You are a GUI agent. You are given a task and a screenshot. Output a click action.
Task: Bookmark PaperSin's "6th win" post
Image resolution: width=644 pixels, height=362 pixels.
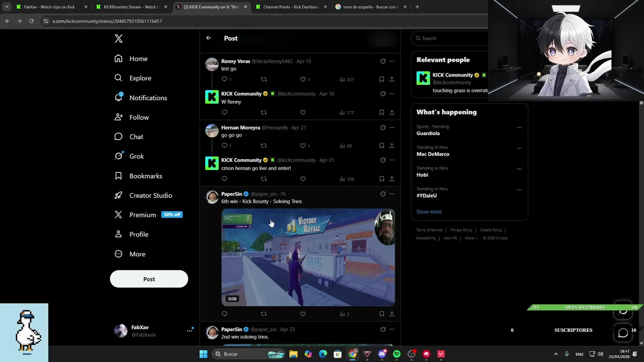click(382, 314)
